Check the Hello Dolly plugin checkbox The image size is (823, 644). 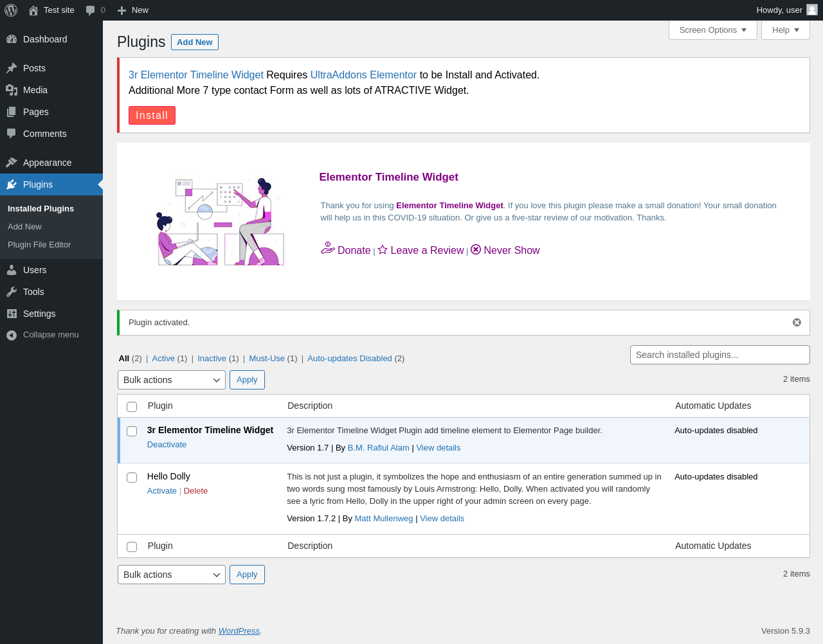(132, 478)
